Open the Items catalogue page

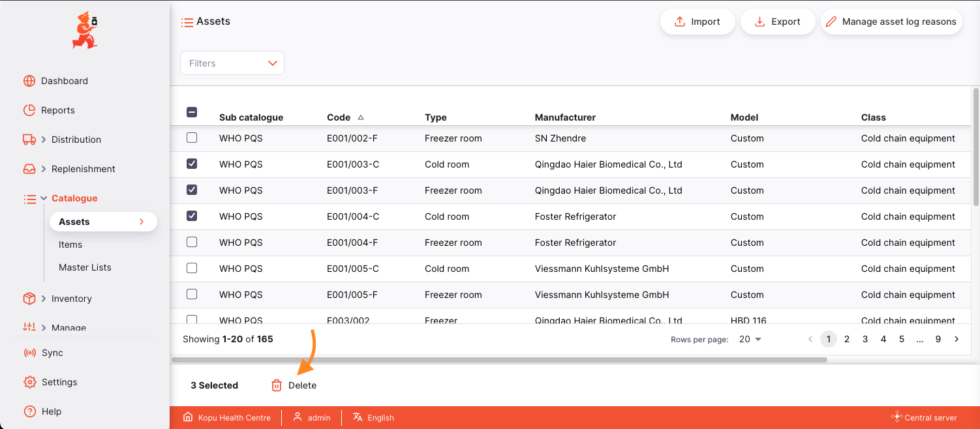pos(70,244)
